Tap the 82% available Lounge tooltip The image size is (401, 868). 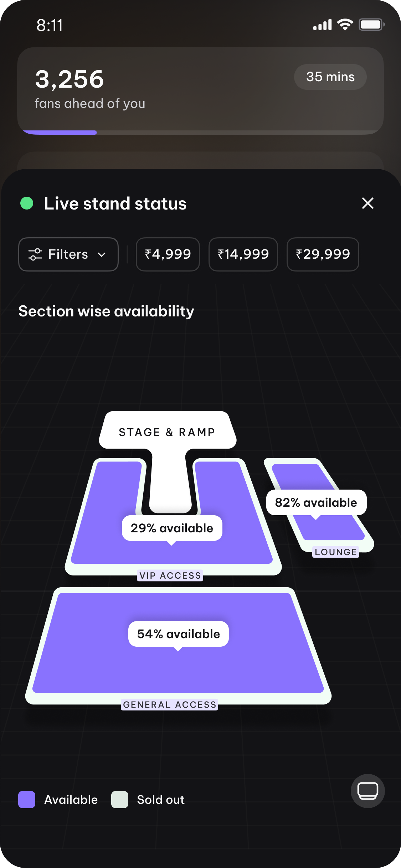(x=316, y=502)
